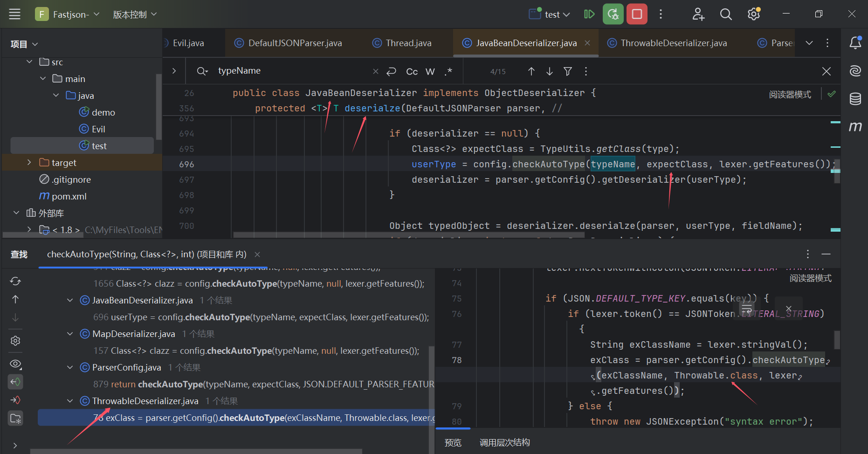Clear the typeName search text
Viewport: 868px width, 454px height.
pos(376,71)
